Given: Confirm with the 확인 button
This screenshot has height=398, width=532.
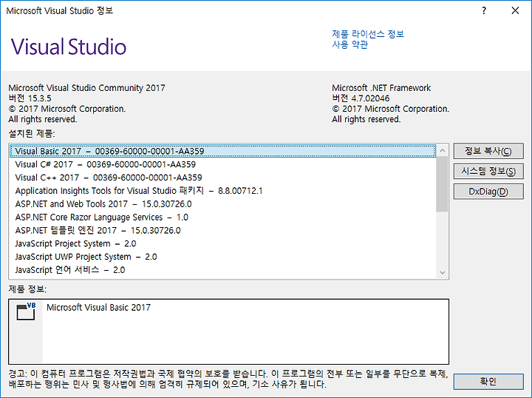Looking at the screenshot, I should tap(488, 382).
